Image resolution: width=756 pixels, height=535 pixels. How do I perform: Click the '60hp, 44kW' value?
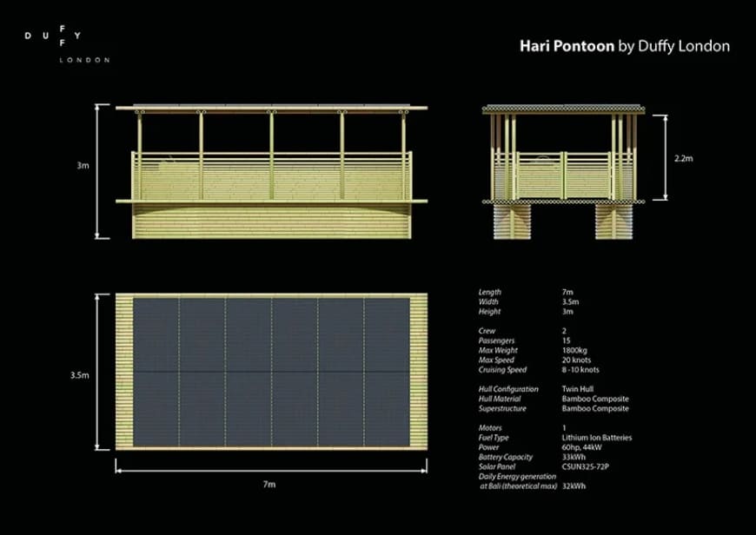click(582, 447)
